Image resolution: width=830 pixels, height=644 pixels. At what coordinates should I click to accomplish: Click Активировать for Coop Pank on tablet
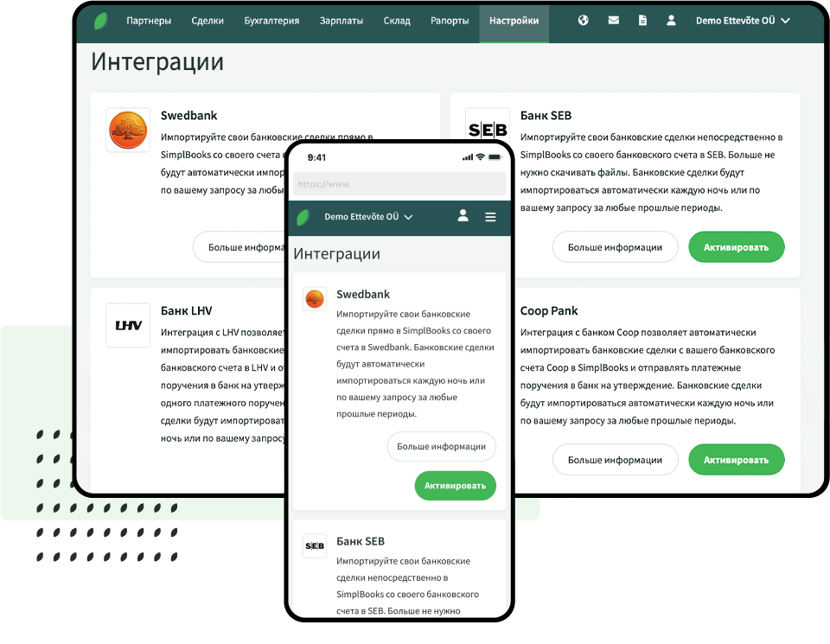pos(737,460)
